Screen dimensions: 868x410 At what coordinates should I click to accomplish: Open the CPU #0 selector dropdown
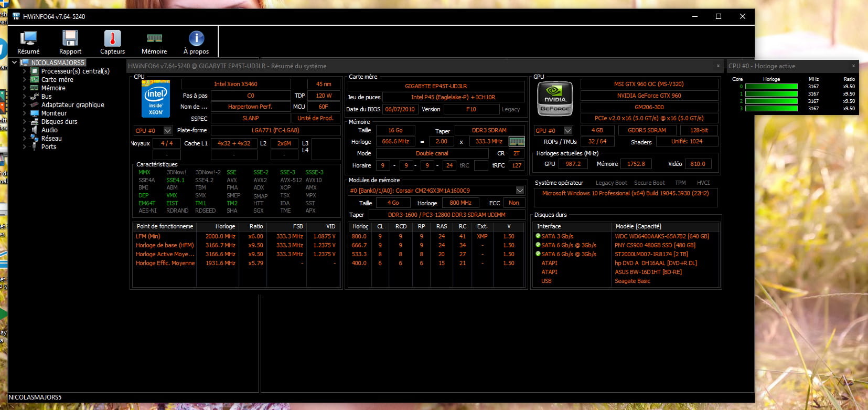tap(167, 130)
